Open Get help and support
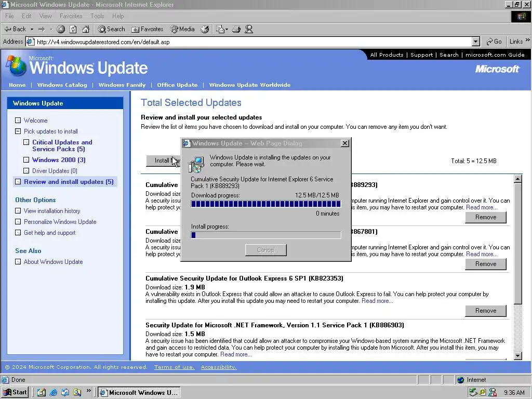Image resolution: width=532 pixels, height=399 pixels. 49,232
